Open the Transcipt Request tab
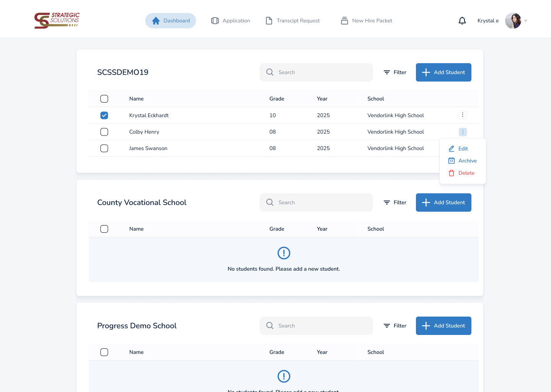551x392 pixels. pos(293,21)
